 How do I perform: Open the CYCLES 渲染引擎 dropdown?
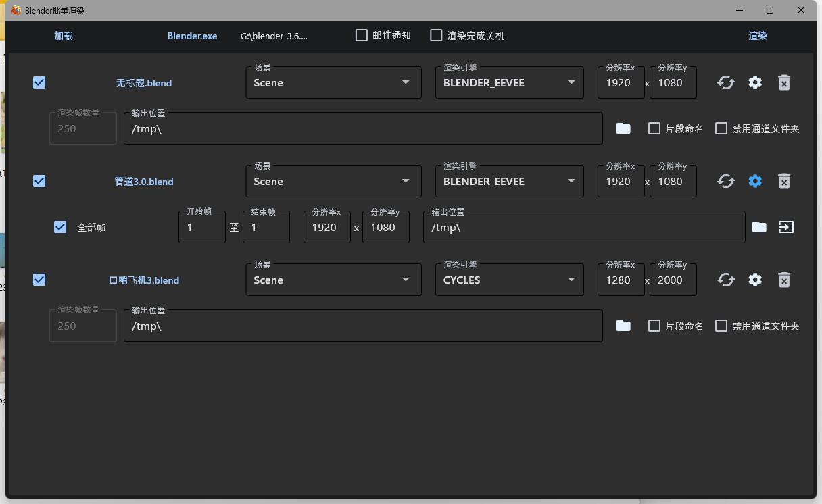point(510,280)
